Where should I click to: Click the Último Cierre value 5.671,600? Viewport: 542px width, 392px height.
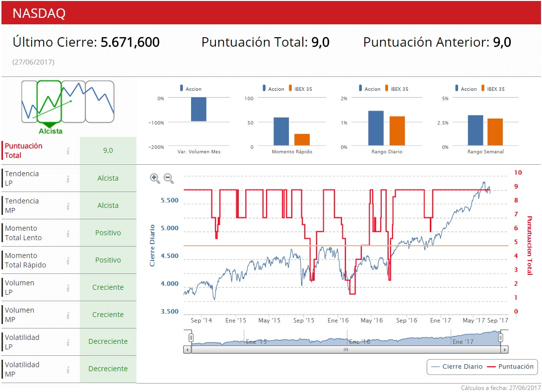(x=130, y=42)
